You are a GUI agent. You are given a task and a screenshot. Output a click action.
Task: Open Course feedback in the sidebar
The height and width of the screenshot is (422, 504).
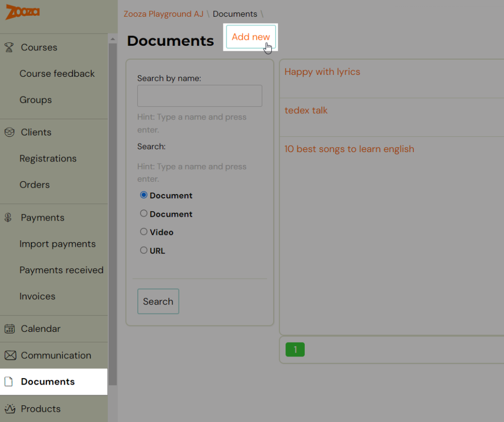click(57, 74)
